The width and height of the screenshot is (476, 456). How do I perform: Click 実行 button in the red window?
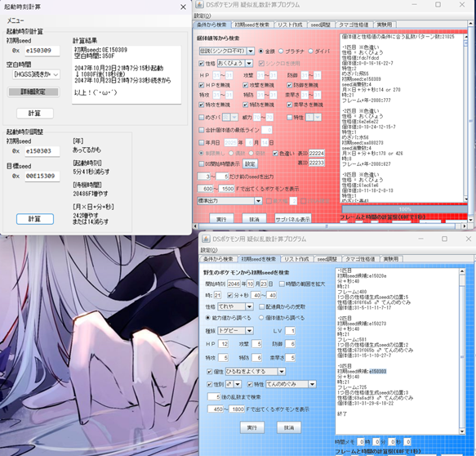click(x=221, y=219)
